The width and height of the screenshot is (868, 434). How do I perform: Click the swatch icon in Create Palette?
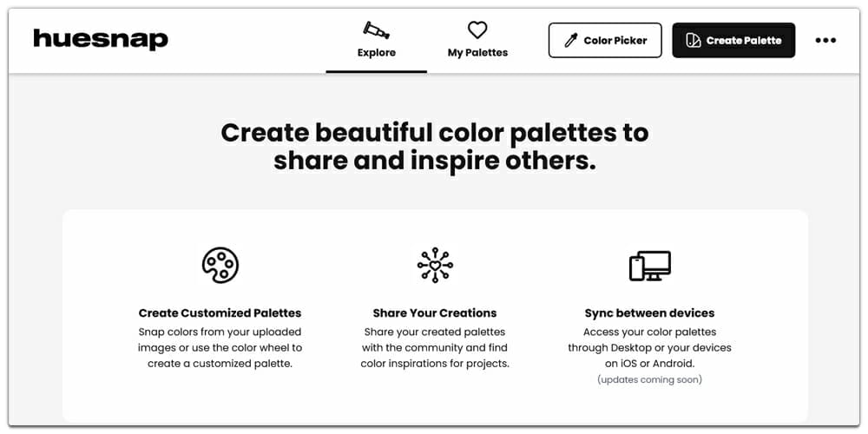click(693, 40)
